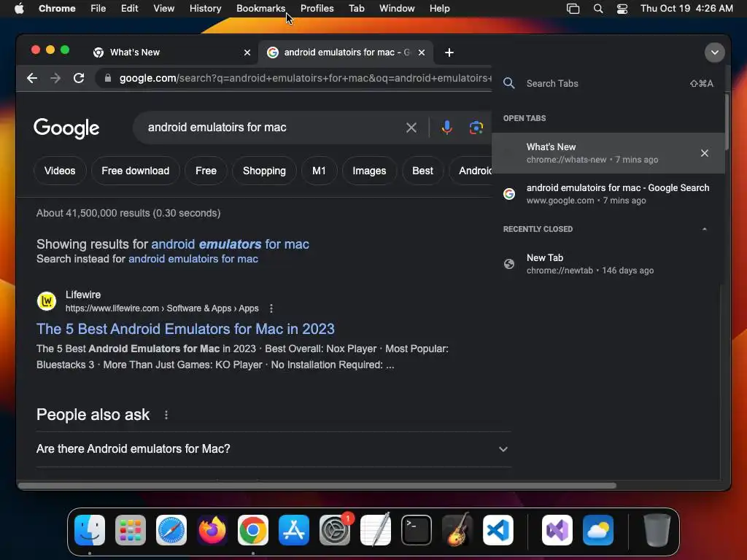
Task: Open the Window menu
Action: point(397,9)
